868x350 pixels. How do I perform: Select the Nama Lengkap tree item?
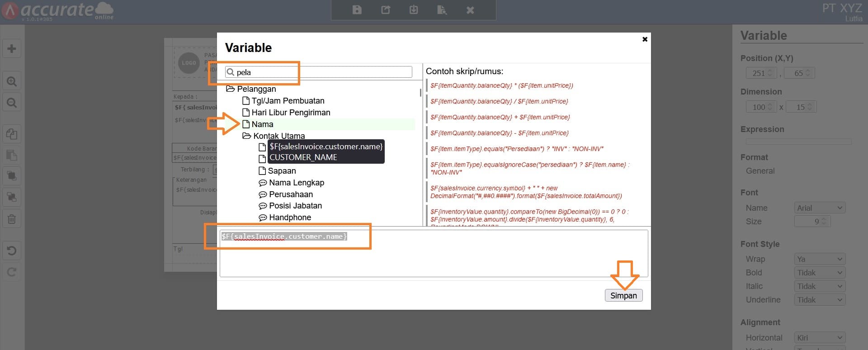coord(296,183)
